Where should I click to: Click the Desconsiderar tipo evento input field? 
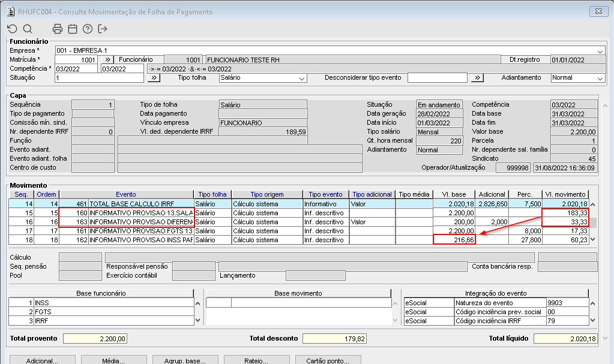(x=436, y=78)
